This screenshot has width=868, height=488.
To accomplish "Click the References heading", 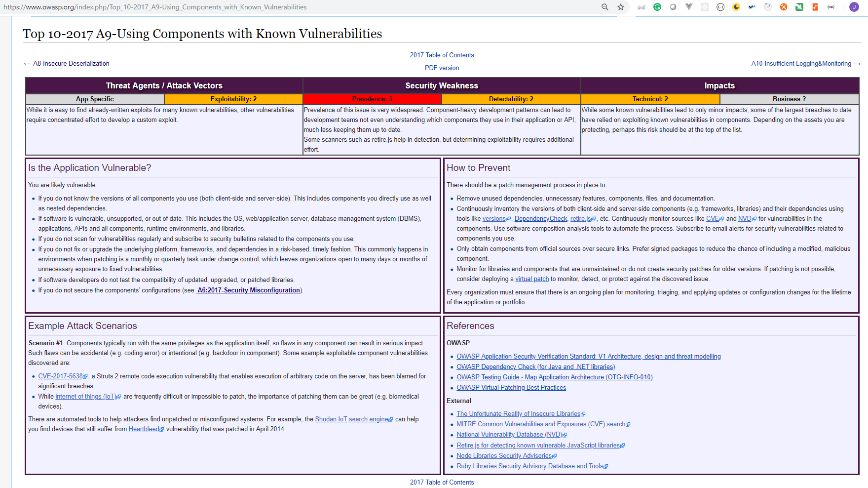I will (x=470, y=326).
